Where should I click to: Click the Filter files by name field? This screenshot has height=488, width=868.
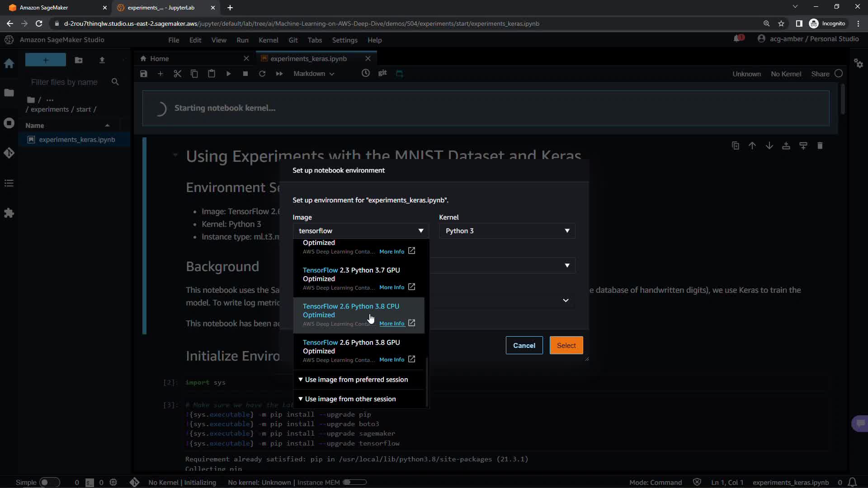[64, 82]
